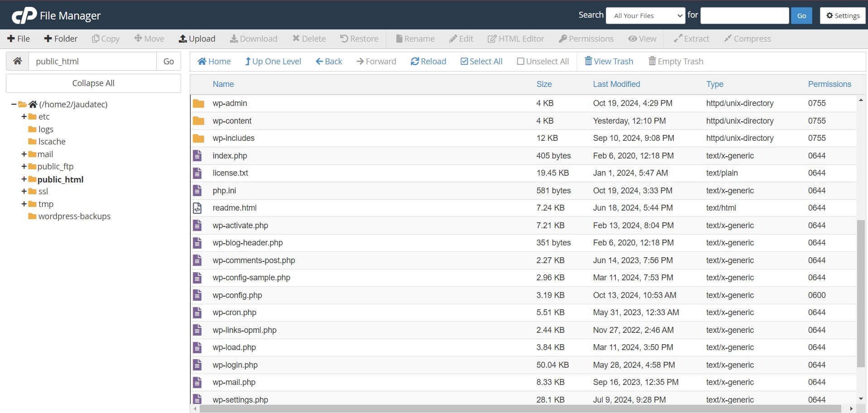Sort by Type column header
The image size is (868, 413).
(x=715, y=84)
